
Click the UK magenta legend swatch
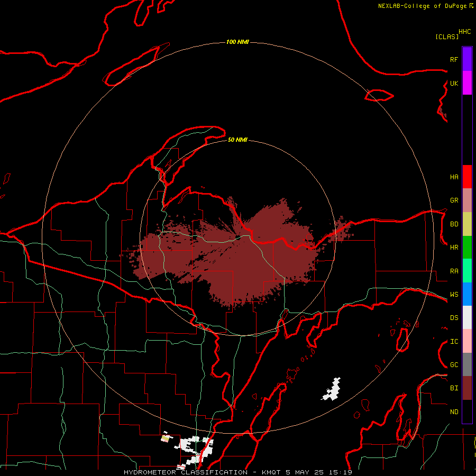click(x=467, y=83)
